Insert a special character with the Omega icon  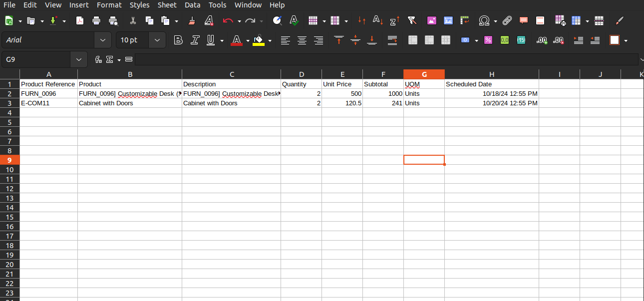point(484,21)
